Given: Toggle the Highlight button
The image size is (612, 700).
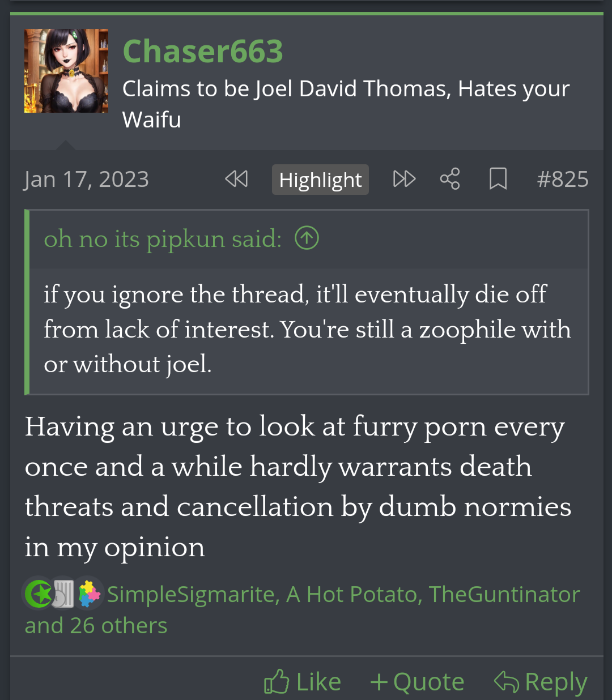Looking at the screenshot, I should click(x=320, y=180).
